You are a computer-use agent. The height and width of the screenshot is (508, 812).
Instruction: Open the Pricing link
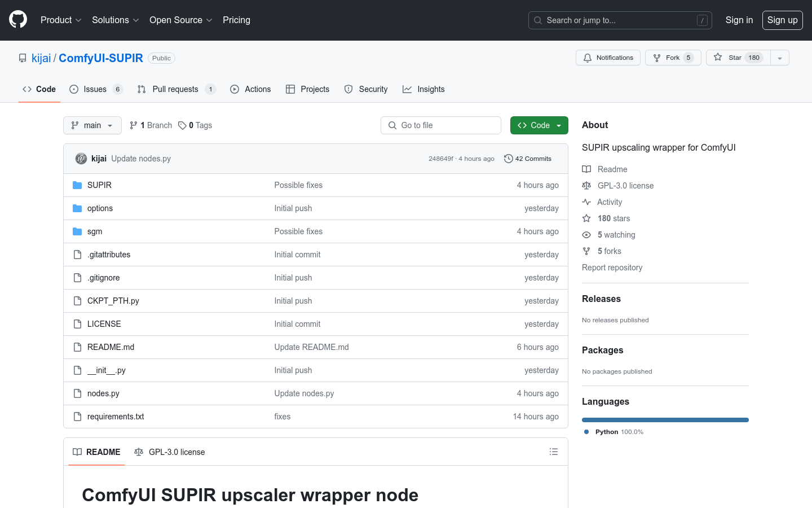pyautogui.click(x=236, y=20)
